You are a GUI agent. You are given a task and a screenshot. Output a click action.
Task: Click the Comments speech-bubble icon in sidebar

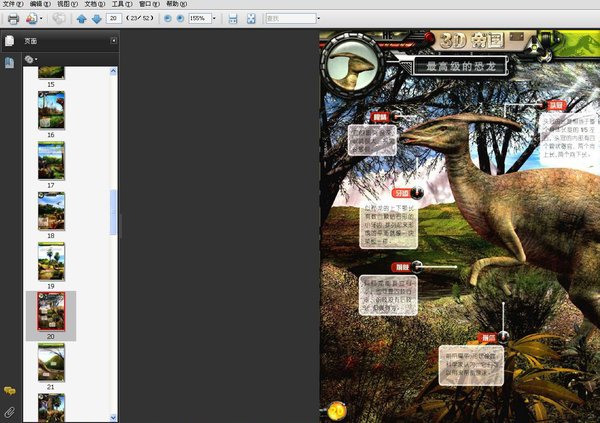[10, 391]
